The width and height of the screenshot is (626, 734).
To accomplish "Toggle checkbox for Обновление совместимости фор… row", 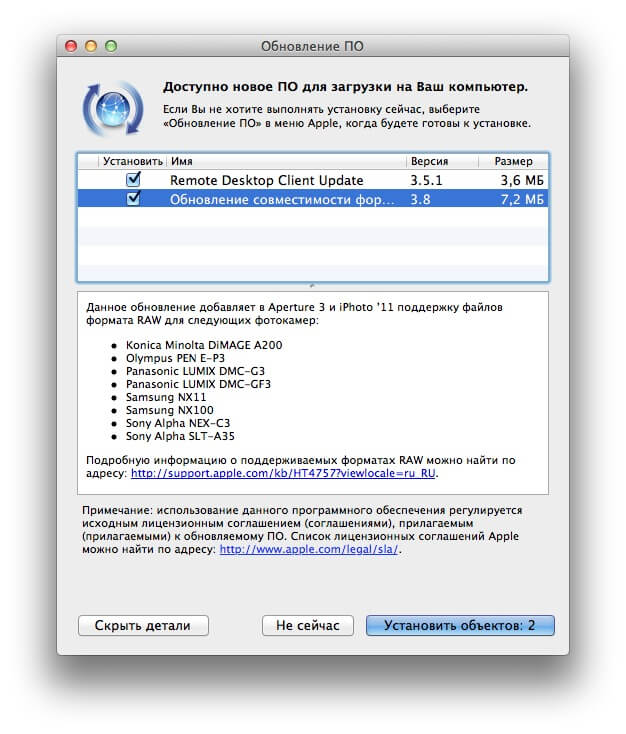I will tap(133, 199).
